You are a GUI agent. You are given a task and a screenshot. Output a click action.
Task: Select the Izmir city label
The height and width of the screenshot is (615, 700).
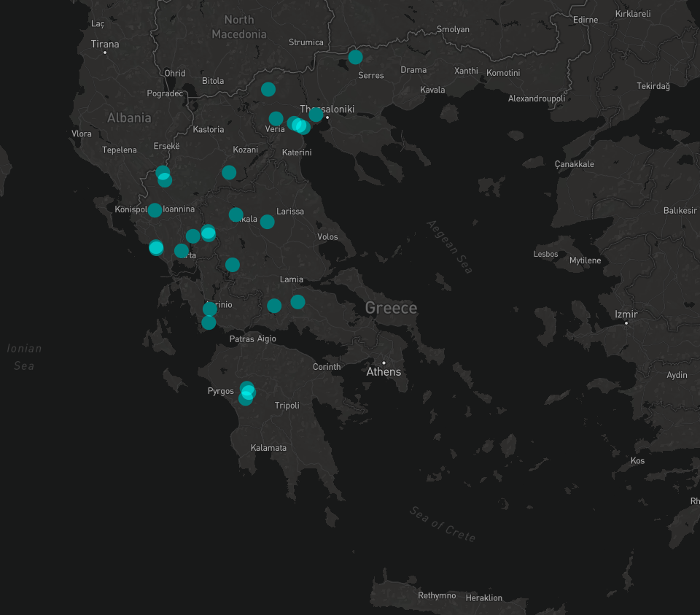point(626,314)
